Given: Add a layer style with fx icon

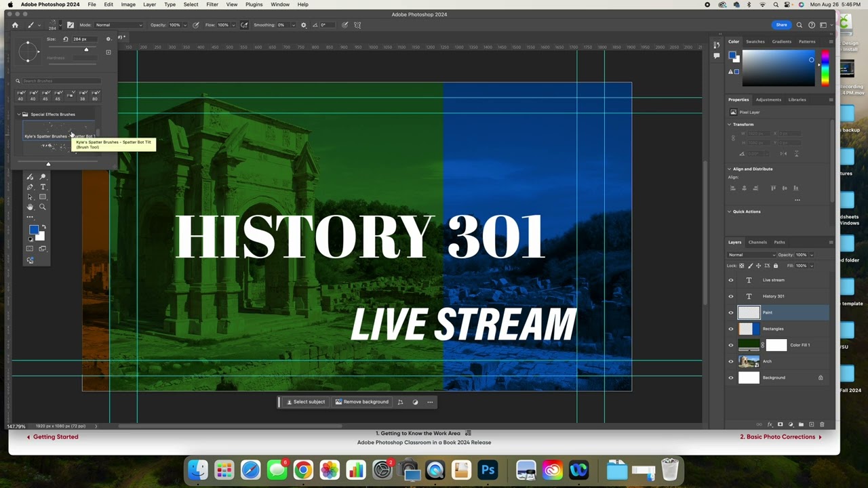Looking at the screenshot, I should pyautogui.click(x=770, y=424).
